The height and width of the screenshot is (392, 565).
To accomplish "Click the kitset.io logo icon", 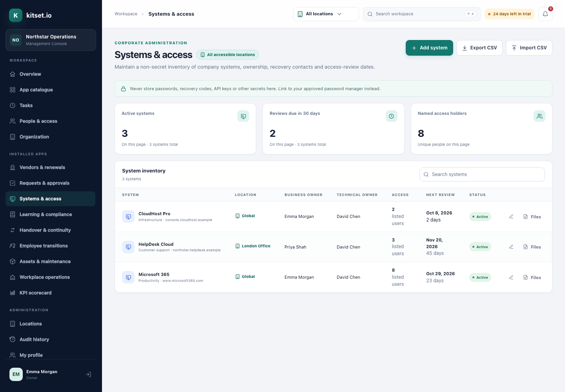I will pyautogui.click(x=16, y=15).
